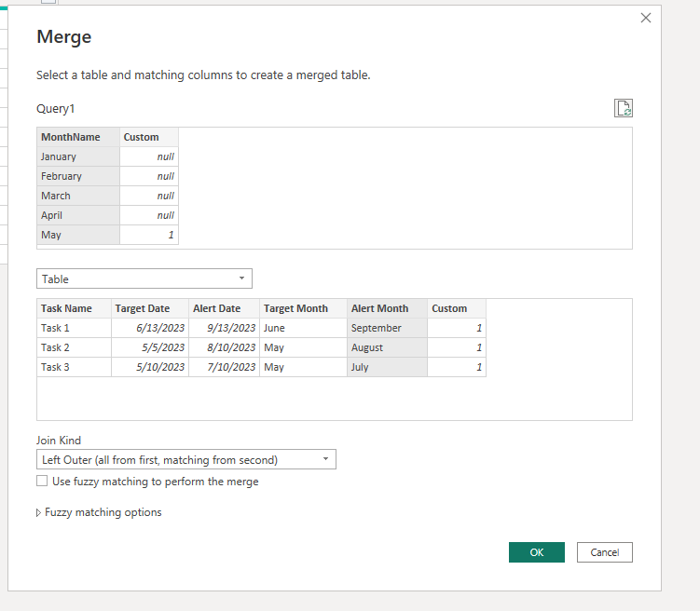The height and width of the screenshot is (611, 700).
Task: Click the January cell
Action: coord(78,156)
